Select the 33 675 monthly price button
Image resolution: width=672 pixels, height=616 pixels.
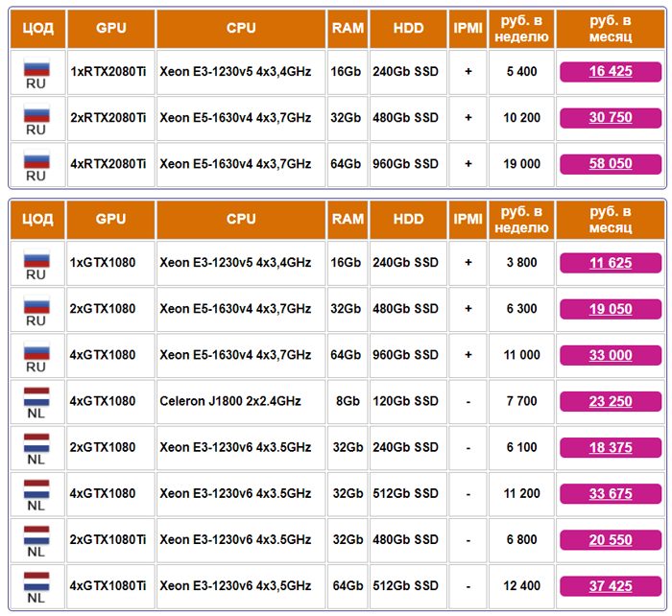[611, 494]
